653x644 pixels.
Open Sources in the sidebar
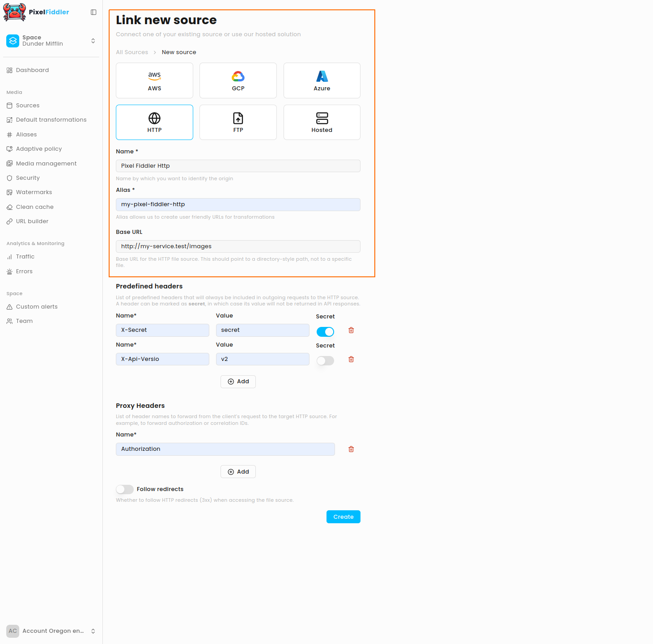tap(28, 106)
